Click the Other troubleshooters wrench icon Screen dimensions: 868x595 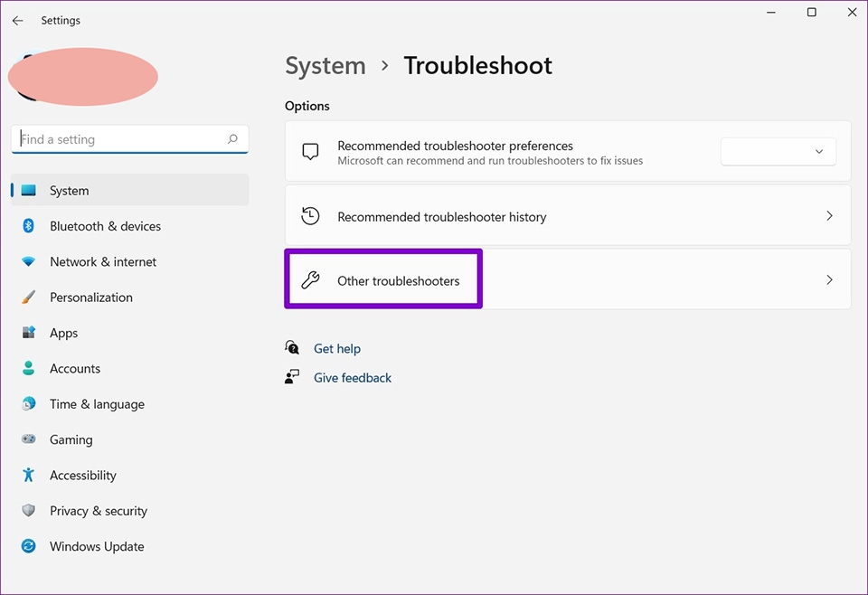(x=310, y=280)
